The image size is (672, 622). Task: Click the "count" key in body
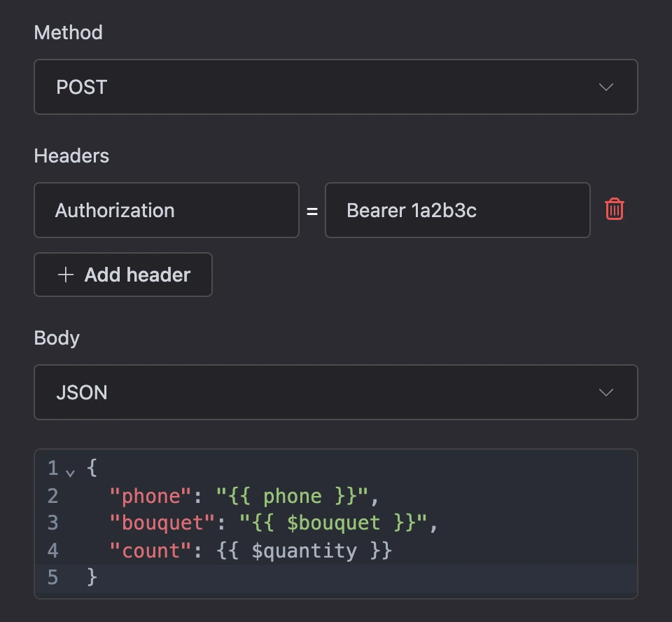click(x=150, y=551)
